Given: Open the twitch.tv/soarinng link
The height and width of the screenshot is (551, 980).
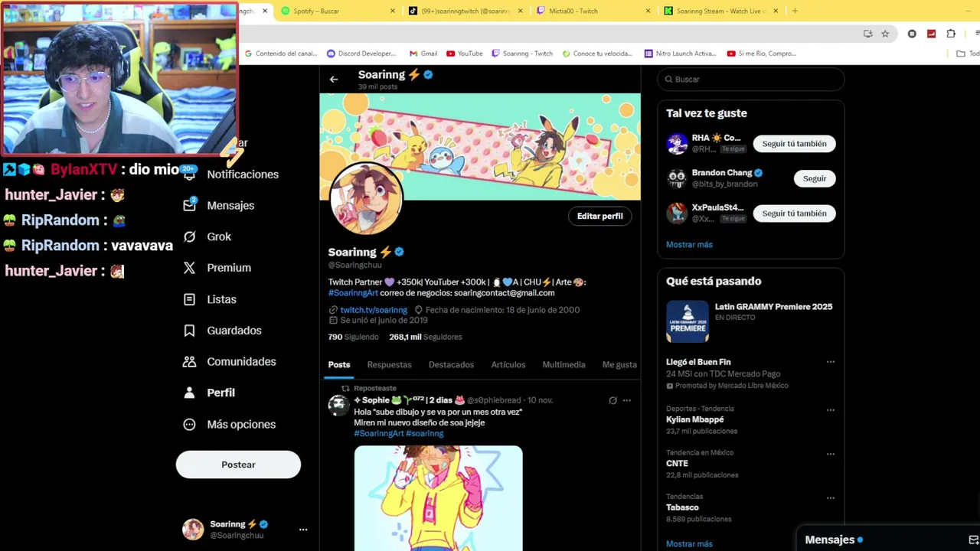Looking at the screenshot, I should coord(374,310).
